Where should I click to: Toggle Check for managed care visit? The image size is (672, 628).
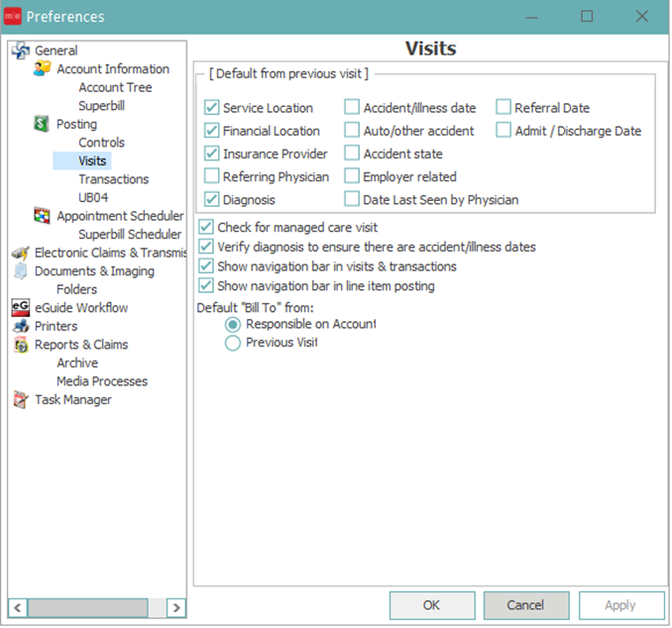[206, 228]
